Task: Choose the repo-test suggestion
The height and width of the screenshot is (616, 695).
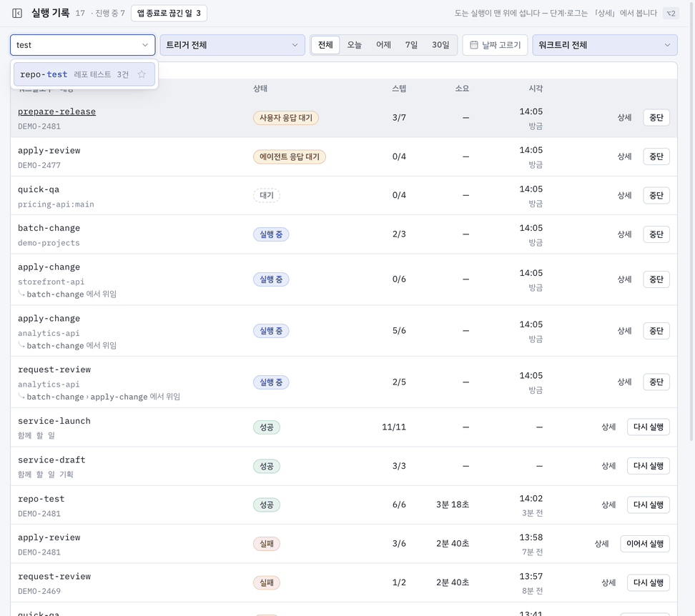Action: [84, 74]
